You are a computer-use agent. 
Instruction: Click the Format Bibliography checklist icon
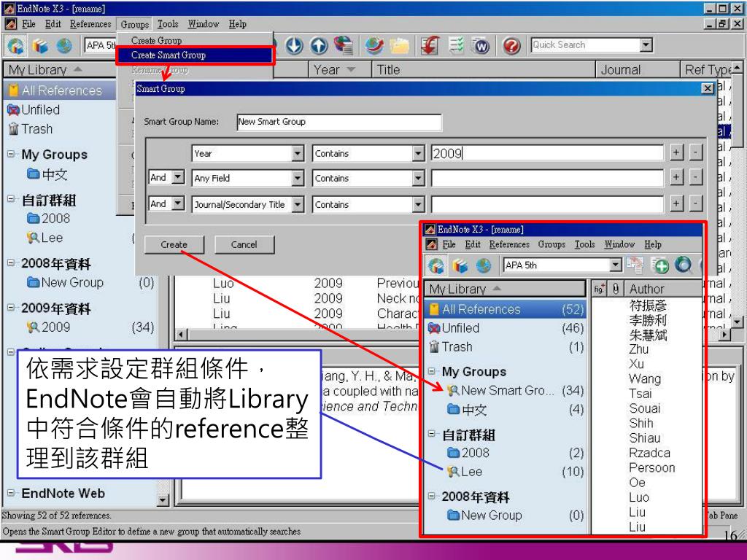coord(456,46)
